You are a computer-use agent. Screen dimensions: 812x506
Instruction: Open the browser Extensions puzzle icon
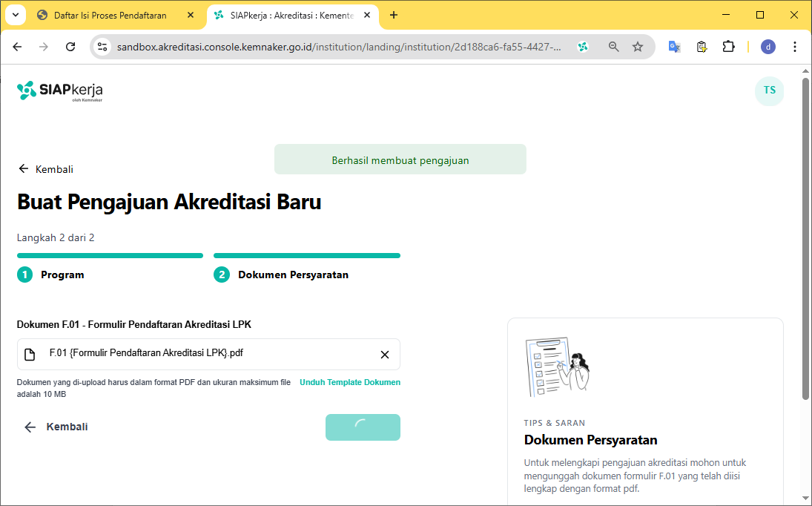click(x=728, y=46)
